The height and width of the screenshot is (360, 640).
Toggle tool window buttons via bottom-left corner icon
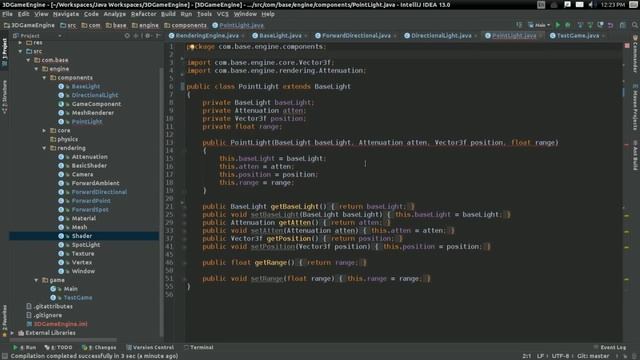click(4, 356)
